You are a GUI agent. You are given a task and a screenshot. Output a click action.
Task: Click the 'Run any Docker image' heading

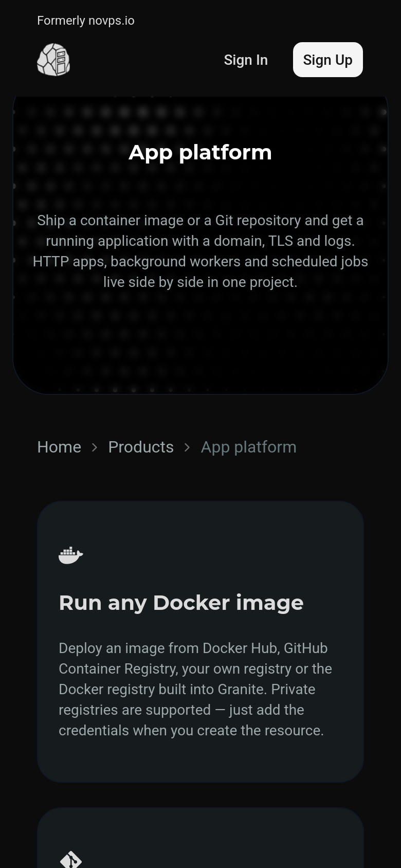pos(181,603)
